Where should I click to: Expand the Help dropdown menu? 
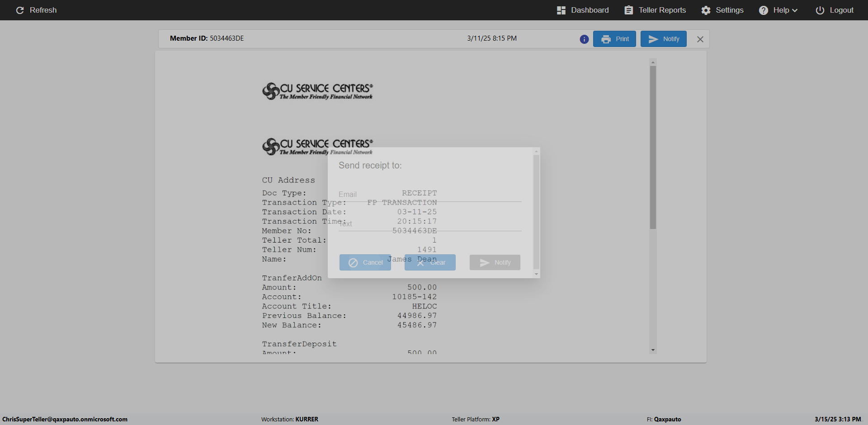(778, 10)
